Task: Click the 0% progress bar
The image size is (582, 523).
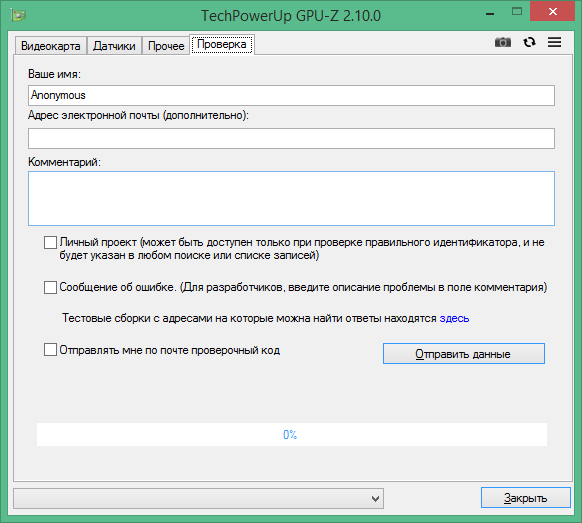Action: click(x=292, y=434)
